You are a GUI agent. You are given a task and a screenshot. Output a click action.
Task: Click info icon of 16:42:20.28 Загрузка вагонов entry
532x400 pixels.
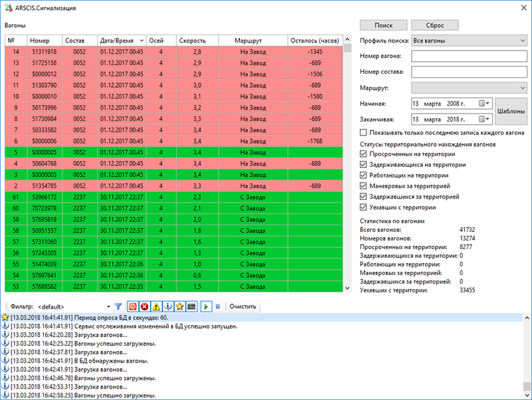[5, 335]
